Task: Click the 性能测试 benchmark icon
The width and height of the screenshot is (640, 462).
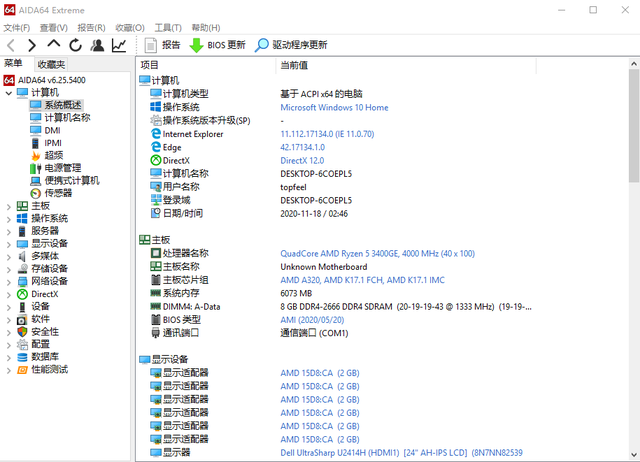Action: [x=22, y=370]
